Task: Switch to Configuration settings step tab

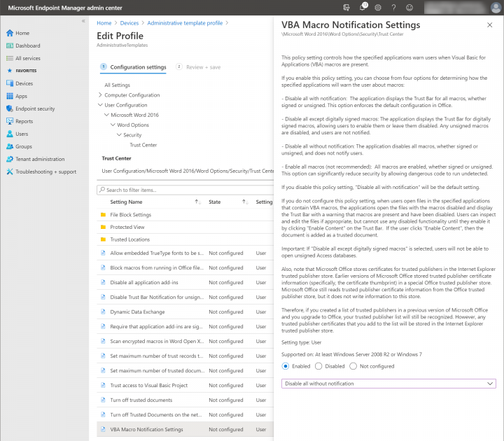Action: (x=133, y=67)
